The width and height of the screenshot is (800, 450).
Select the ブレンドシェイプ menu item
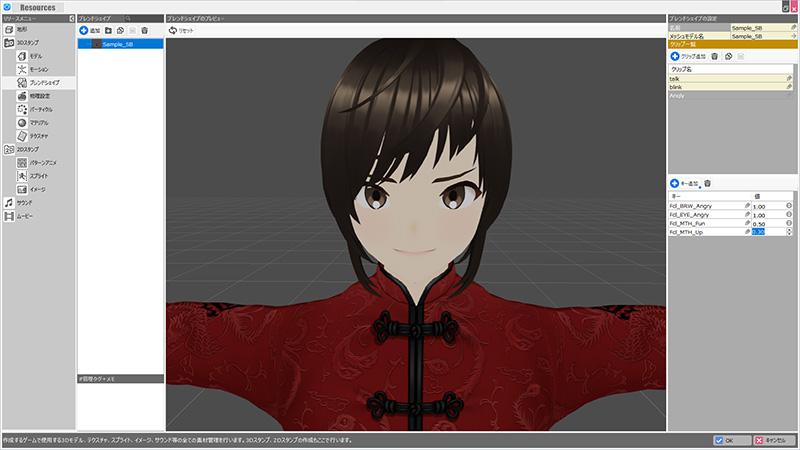42,83
